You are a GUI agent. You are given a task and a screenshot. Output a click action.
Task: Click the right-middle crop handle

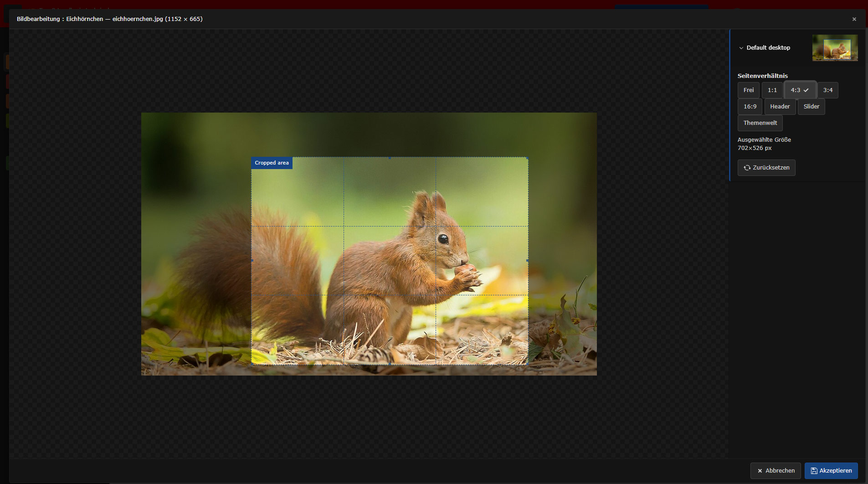click(528, 261)
